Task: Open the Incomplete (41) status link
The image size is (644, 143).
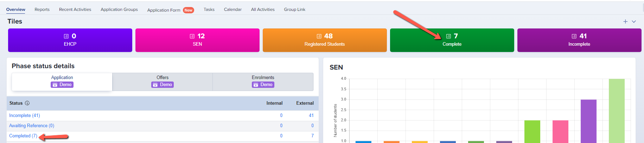Action: 25,116
